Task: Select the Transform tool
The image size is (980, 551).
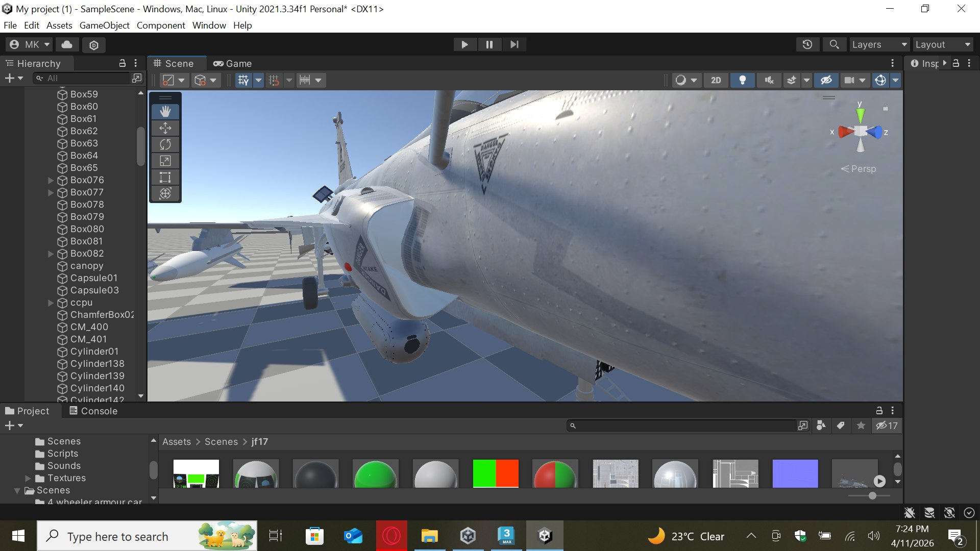Action: 165,193
